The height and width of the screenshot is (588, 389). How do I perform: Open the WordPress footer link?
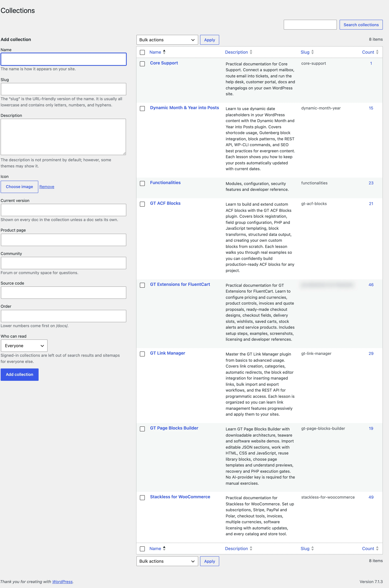point(62,582)
